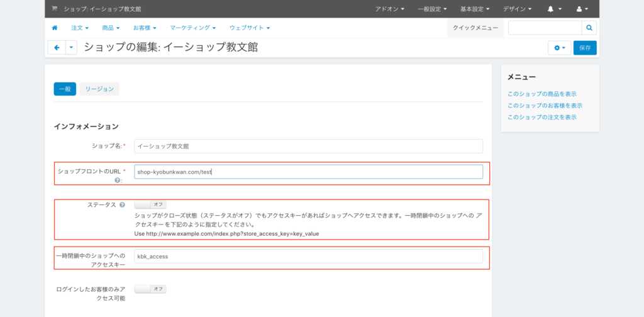Click the back arrow button
644x317 pixels.
pos(57,48)
